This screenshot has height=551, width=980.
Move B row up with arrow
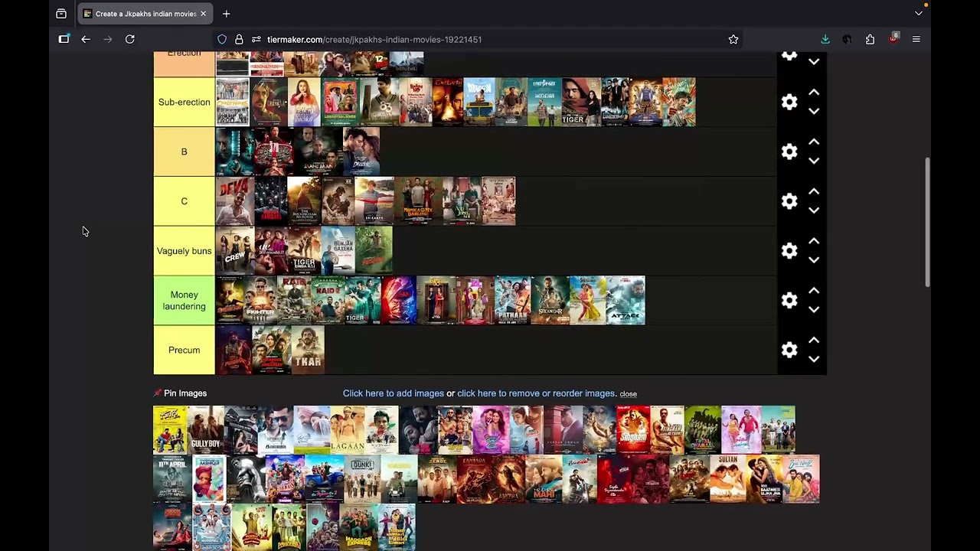click(814, 142)
